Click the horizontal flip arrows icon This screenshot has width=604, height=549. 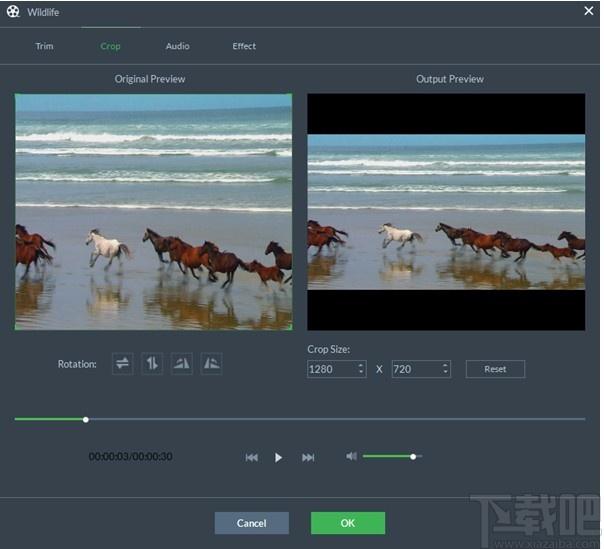pos(122,363)
